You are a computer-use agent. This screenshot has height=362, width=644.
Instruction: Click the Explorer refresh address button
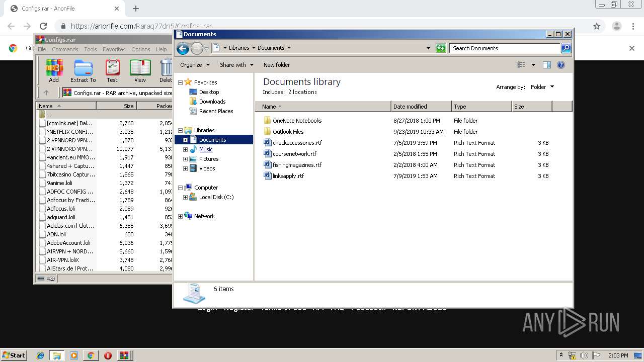441,48
